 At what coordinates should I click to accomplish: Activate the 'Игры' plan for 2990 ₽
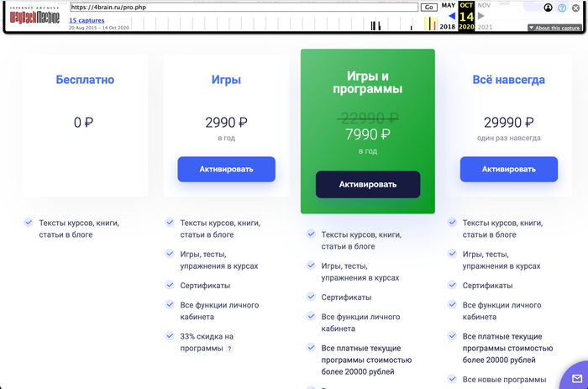(x=226, y=169)
